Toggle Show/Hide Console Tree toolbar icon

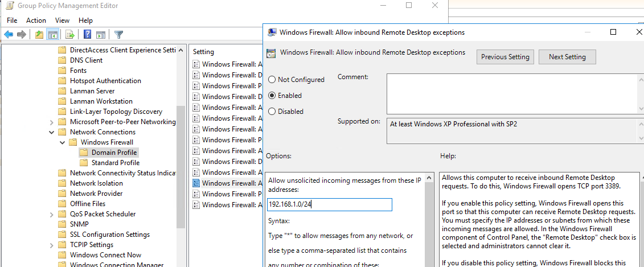(x=52, y=35)
